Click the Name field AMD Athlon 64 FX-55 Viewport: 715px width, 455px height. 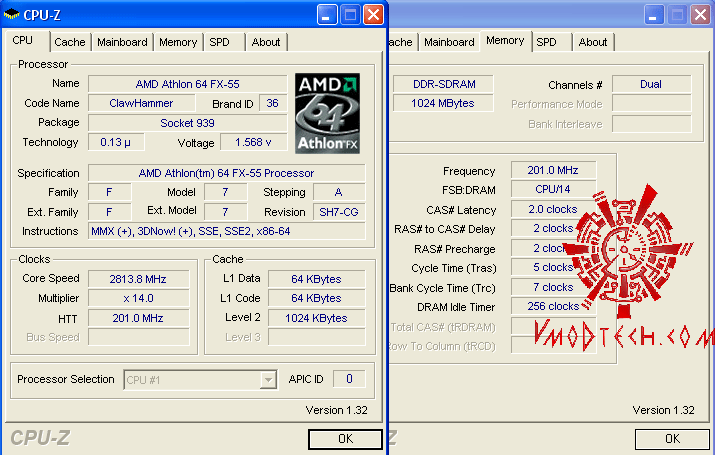(187, 84)
